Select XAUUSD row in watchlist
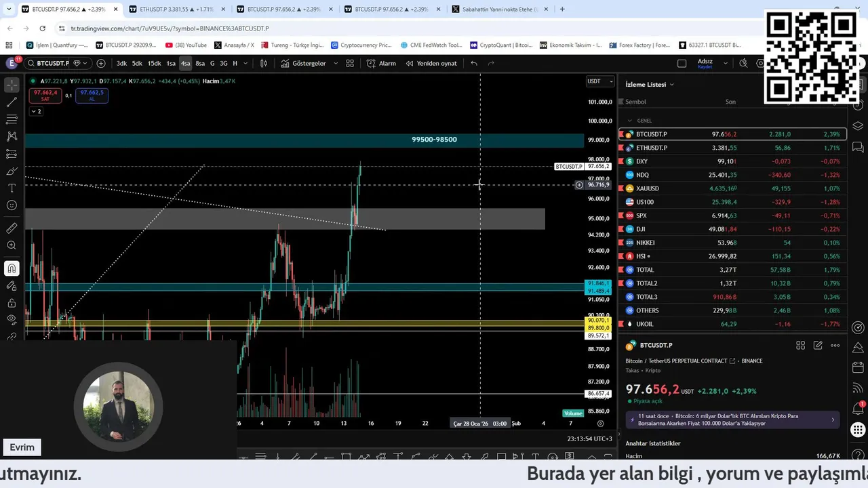Viewport: 868px width, 488px height. tap(733, 188)
